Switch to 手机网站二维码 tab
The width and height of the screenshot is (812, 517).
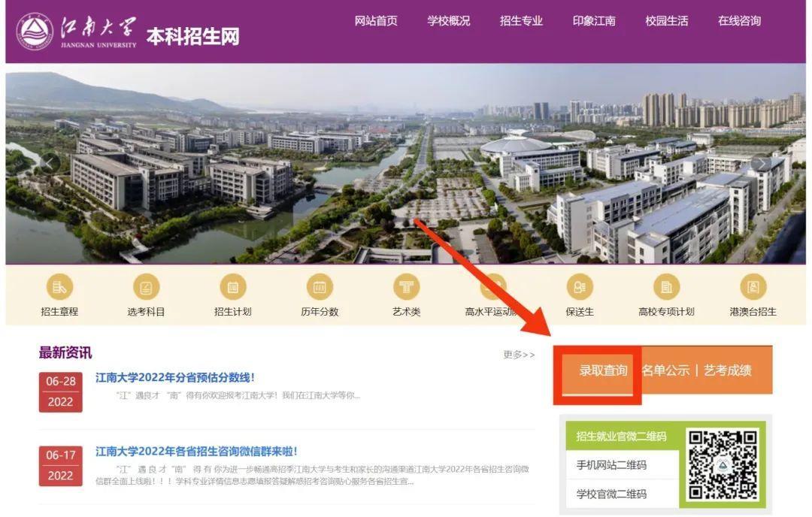click(x=611, y=465)
